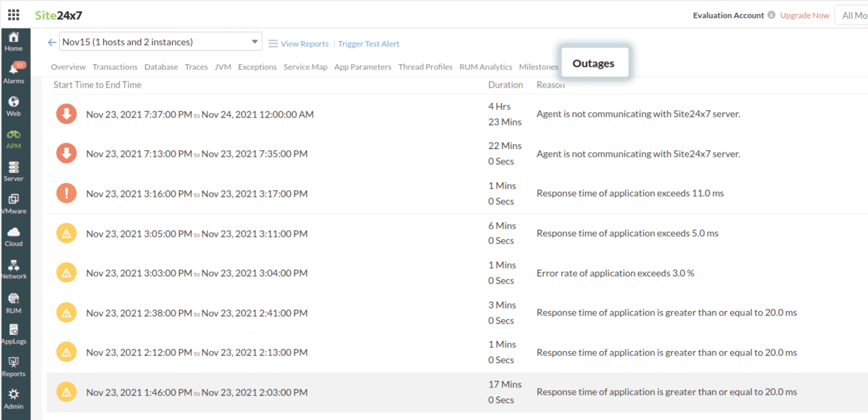Select the 1:46:00 PM outage row
The image size is (868, 420).
(271, 392)
